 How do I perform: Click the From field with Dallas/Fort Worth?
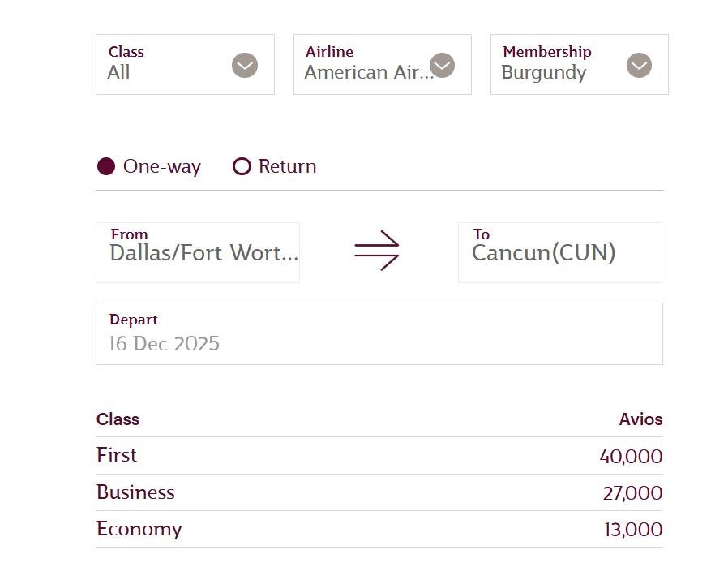198,252
